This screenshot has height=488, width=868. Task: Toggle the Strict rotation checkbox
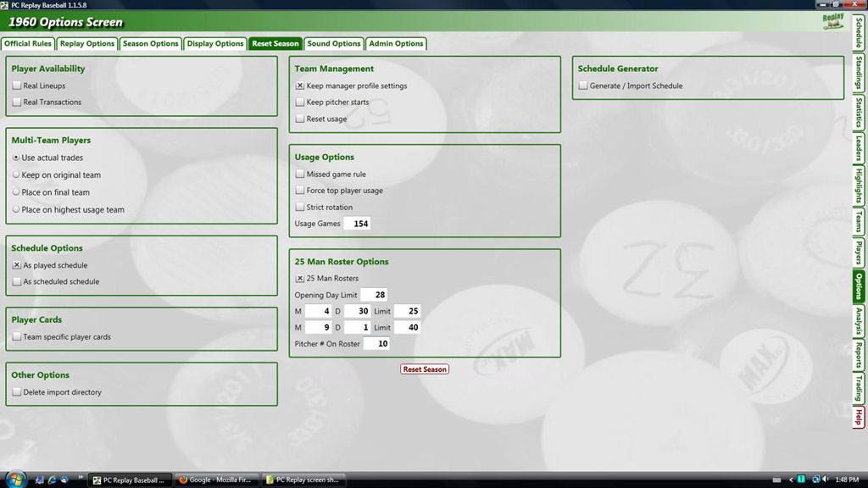tap(300, 207)
